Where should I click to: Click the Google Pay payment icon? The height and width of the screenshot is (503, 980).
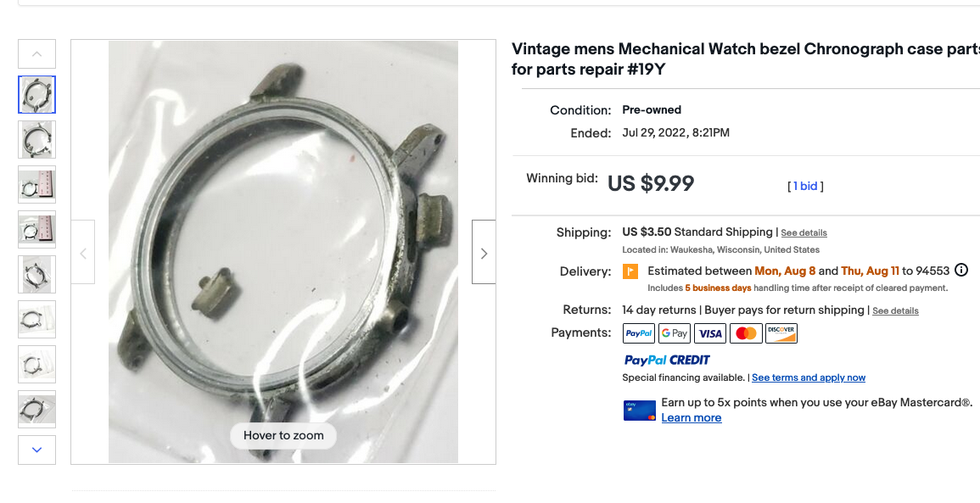675,333
